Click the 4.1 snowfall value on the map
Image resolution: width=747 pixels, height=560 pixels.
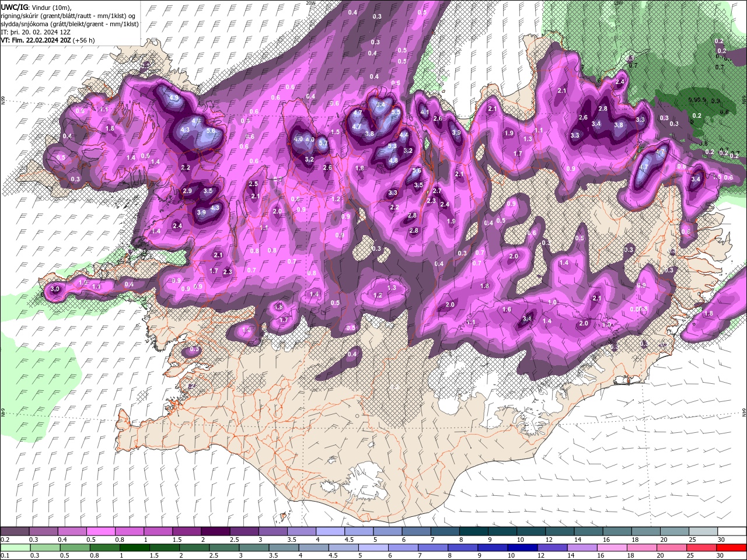coord(425,113)
